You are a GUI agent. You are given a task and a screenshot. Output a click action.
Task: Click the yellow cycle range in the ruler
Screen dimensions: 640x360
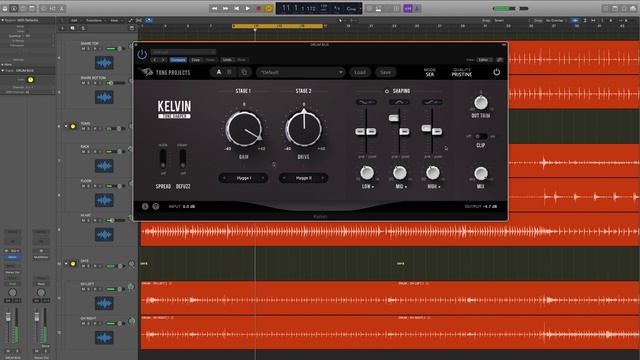(278, 26)
